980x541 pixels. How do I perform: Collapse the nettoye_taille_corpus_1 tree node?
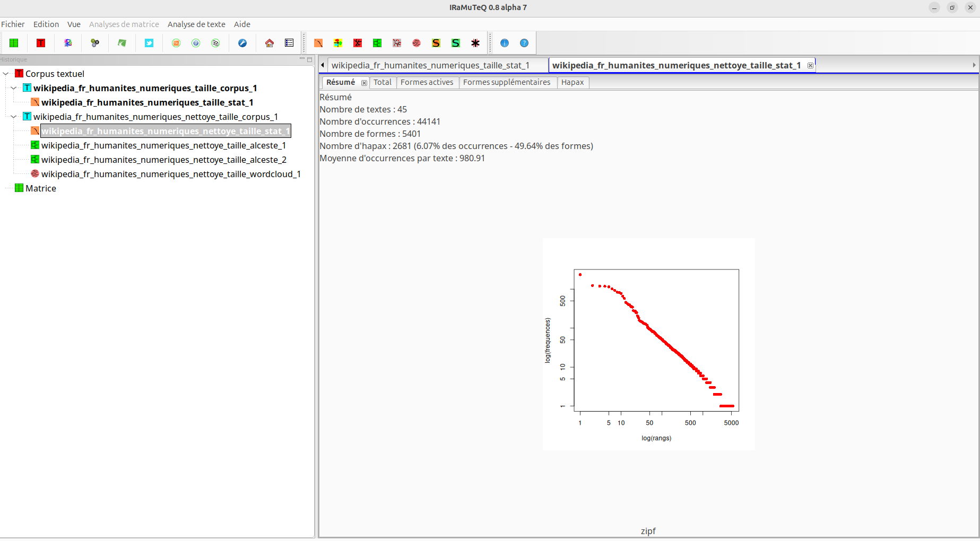[x=14, y=117]
